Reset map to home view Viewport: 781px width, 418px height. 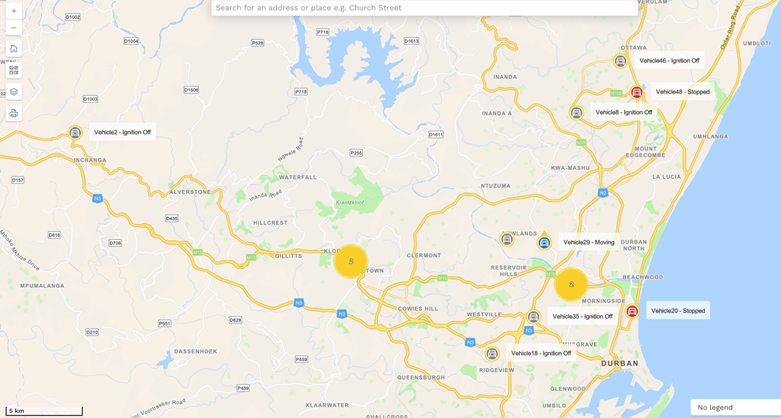click(14, 49)
